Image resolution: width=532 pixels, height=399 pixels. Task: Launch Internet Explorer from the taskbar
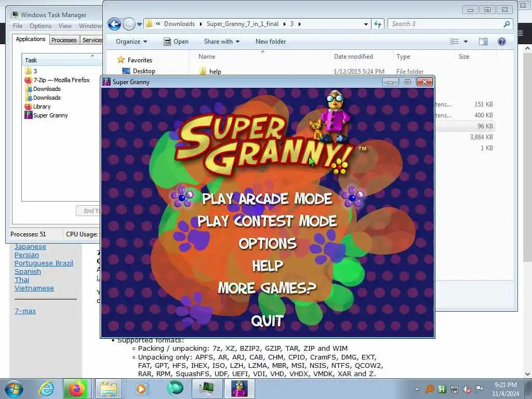click(46, 389)
